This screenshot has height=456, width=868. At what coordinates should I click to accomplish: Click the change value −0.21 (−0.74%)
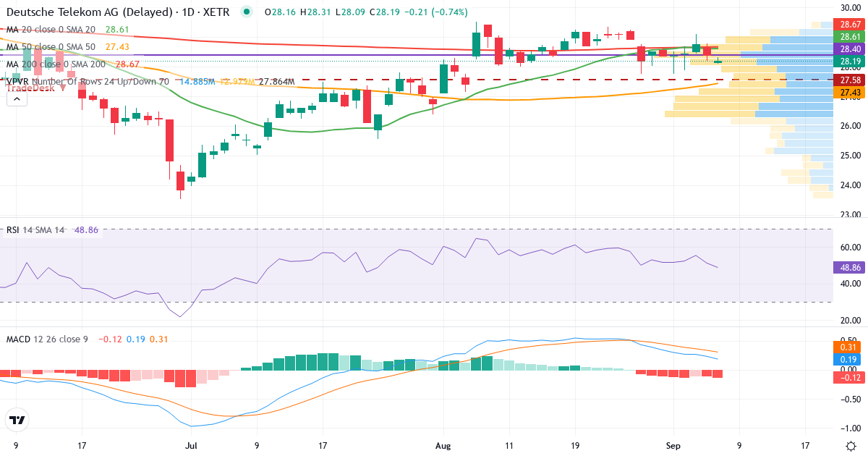click(x=436, y=12)
